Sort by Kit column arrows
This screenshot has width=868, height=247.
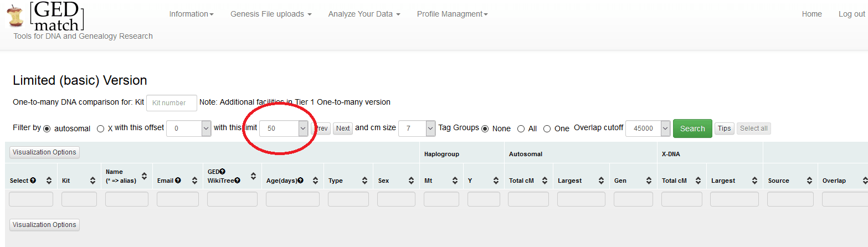pos(92,181)
